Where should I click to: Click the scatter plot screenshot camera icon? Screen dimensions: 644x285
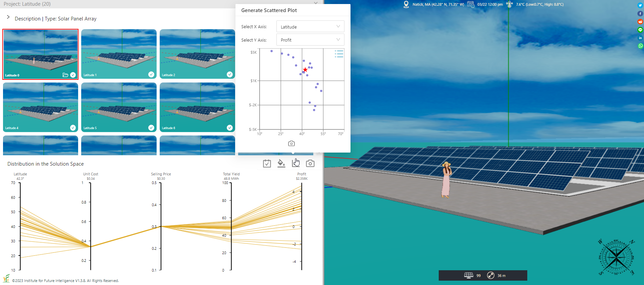coord(291,144)
